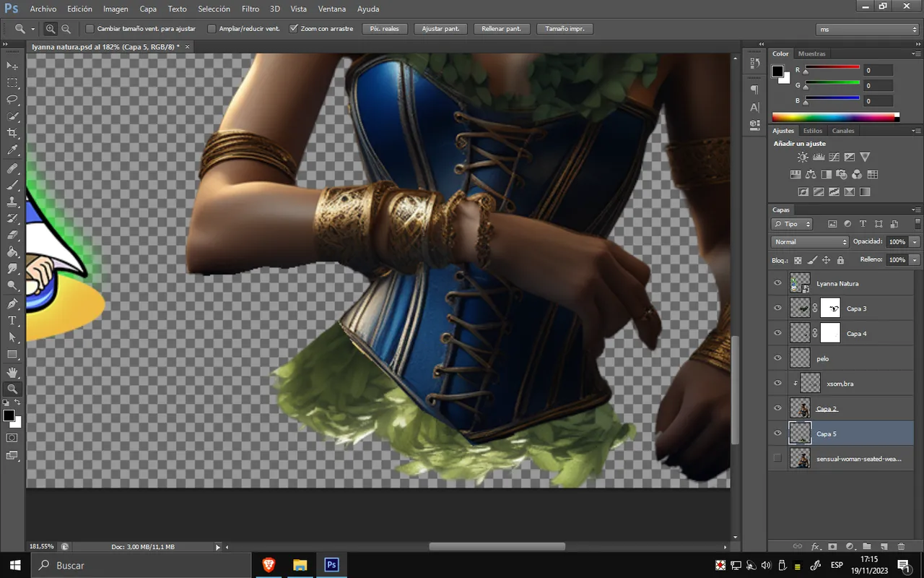Select the Horizontal Type tool
Image resolution: width=924 pixels, height=578 pixels.
coord(12,320)
